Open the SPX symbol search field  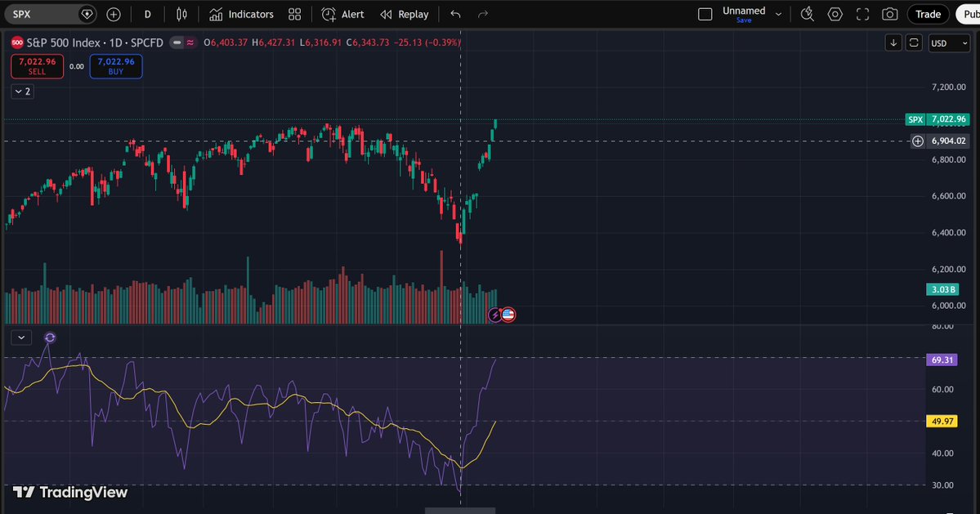coord(41,14)
